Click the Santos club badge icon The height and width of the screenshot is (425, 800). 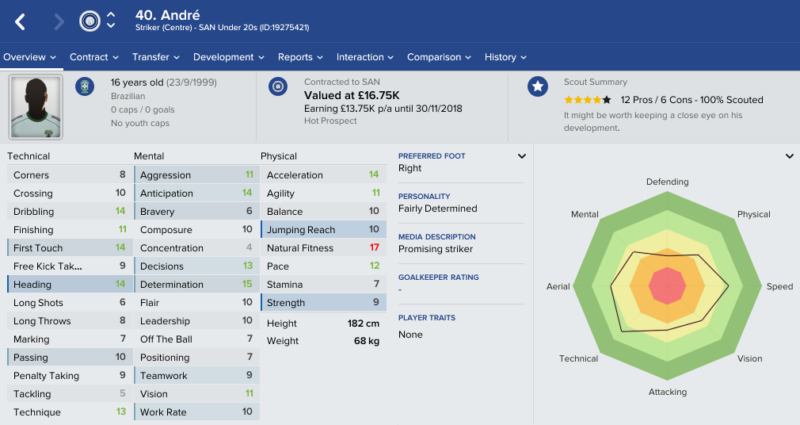(x=90, y=21)
